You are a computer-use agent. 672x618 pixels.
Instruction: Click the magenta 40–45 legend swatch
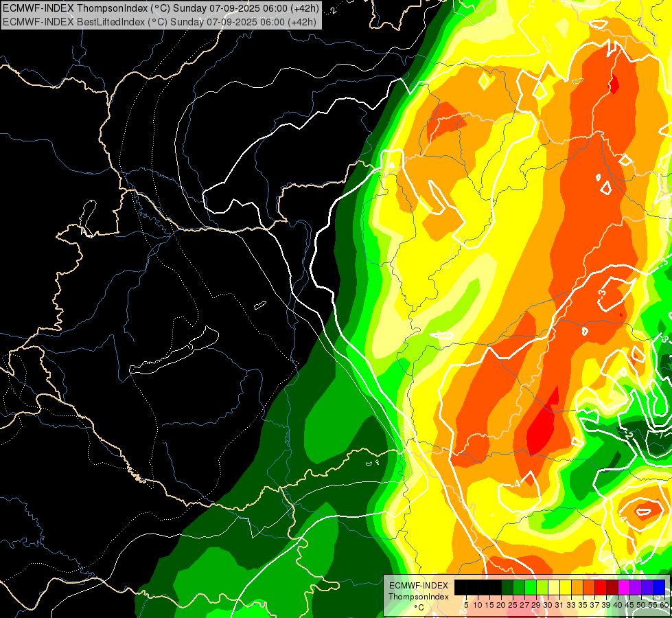coord(624,587)
